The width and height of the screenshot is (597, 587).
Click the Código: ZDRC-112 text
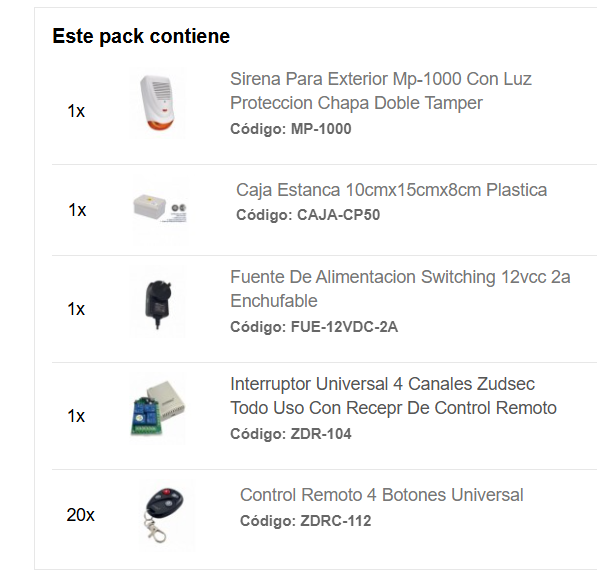pos(305,521)
